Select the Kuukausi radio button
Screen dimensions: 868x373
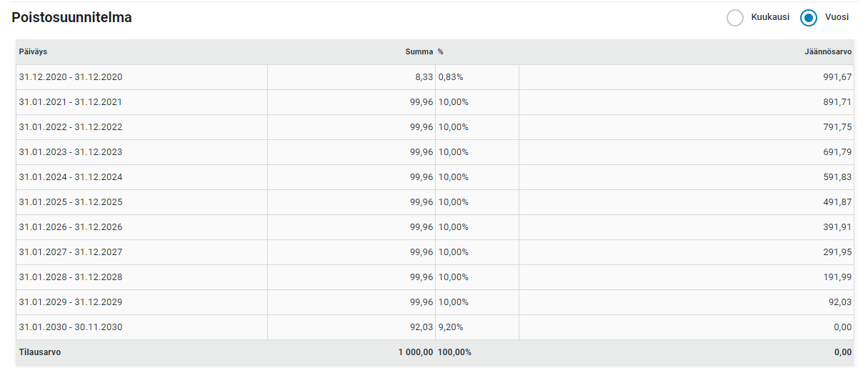point(735,18)
